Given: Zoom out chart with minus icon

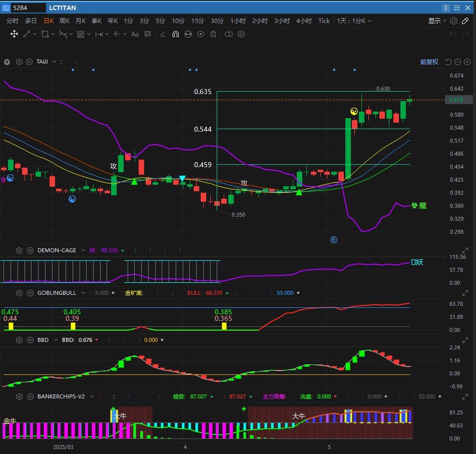Looking at the screenshot, I should click(458, 62).
